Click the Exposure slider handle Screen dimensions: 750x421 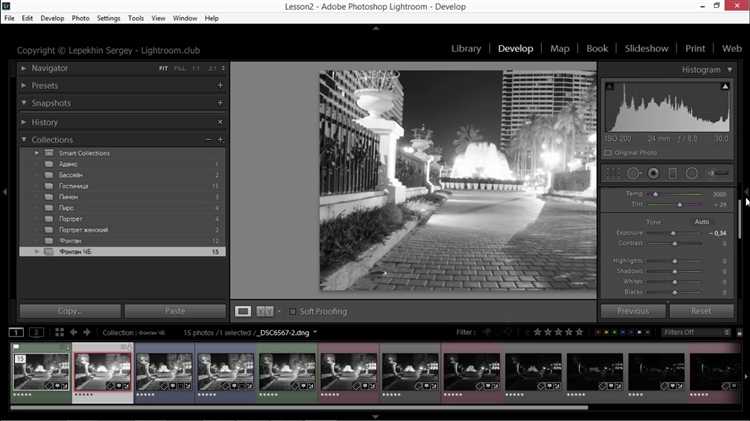[x=672, y=232]
